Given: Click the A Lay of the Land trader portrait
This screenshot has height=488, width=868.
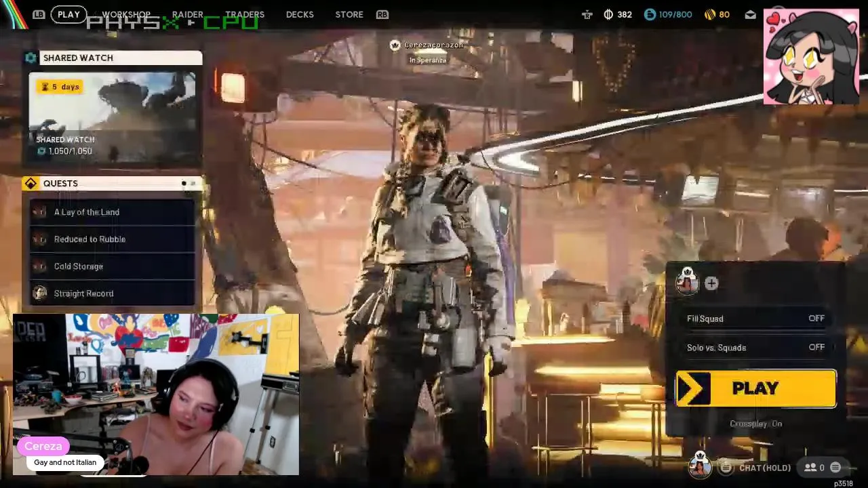Looking at the screenshot, I should [x=40, y=212].
